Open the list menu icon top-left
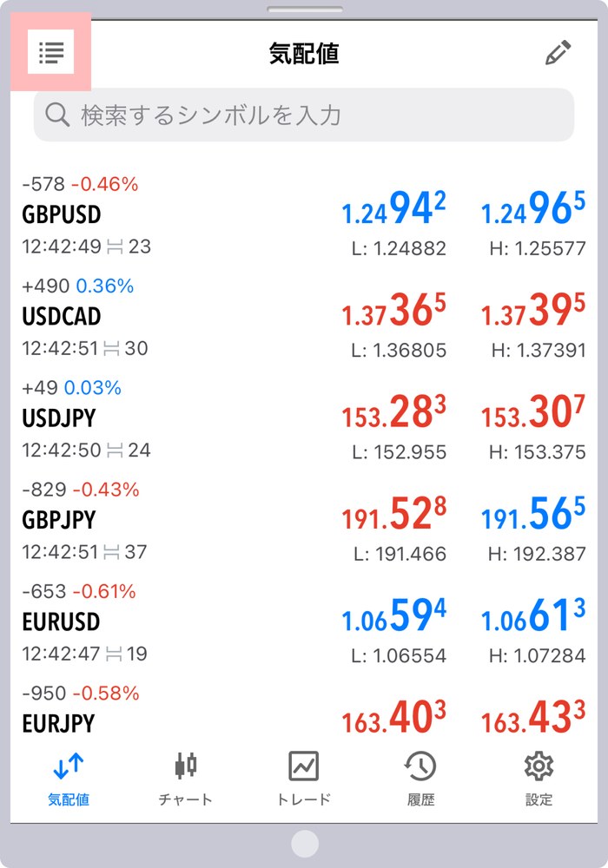608x868 pixels. 51,53
